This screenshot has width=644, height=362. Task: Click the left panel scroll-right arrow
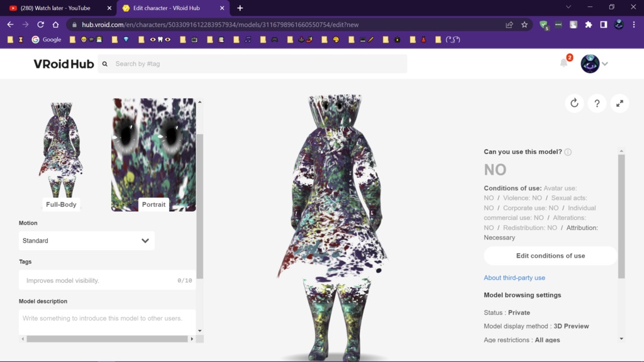pyautogui.click(x=192, y=339)
